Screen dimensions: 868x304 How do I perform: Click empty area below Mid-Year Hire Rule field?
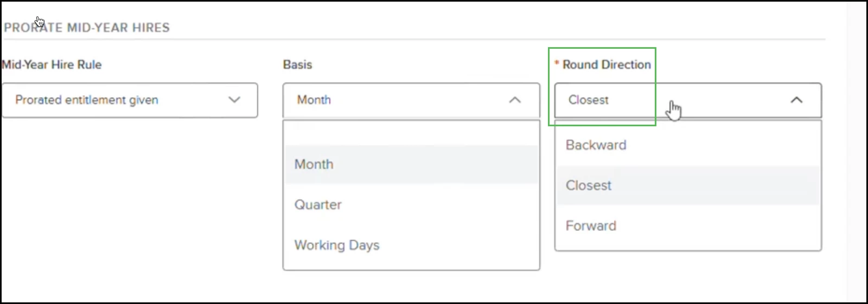click(x=130, y=206)
